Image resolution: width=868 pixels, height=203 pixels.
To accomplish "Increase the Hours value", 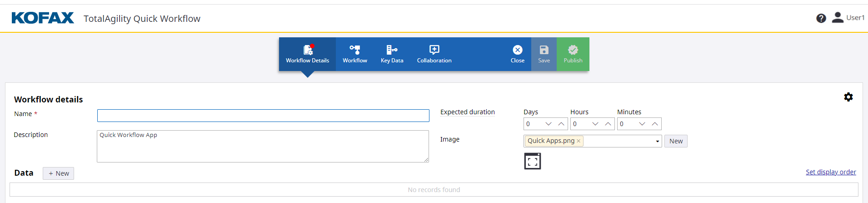I will click(x=608, y=124).
